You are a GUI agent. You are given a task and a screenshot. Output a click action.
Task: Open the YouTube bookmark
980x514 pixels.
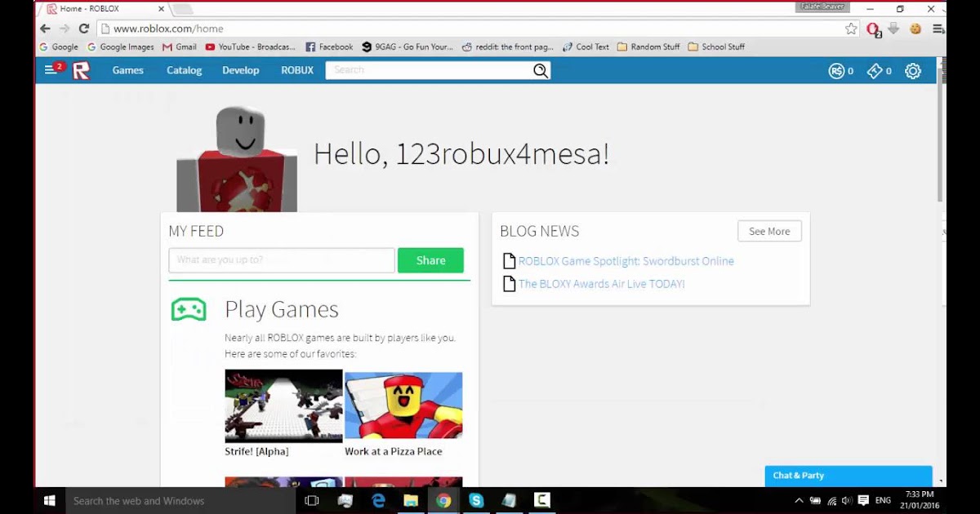[x=251, y=47]
